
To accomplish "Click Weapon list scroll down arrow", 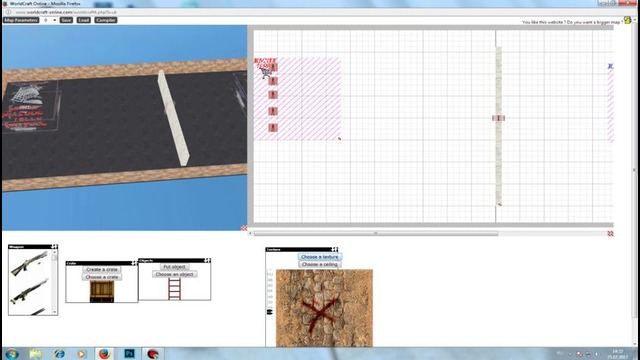I will tap(54, 312).
